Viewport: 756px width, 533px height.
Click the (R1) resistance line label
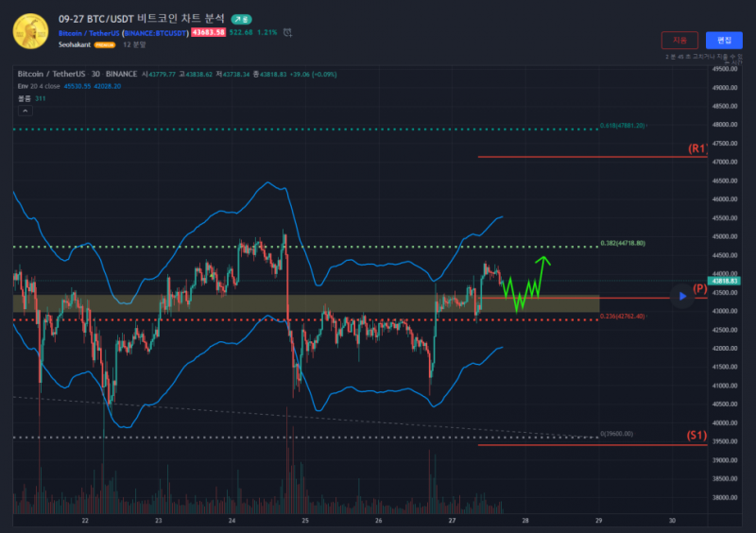pyautogui.click(x=697, y=149)
